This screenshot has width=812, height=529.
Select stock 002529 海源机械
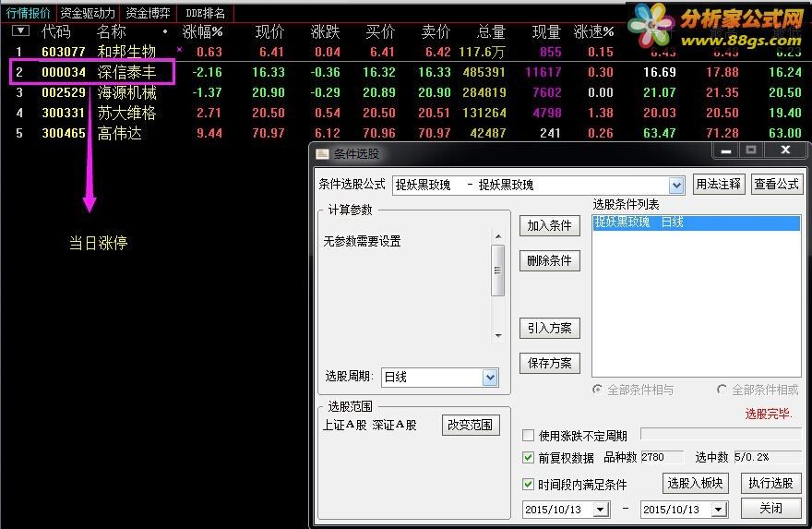[406, 92]
